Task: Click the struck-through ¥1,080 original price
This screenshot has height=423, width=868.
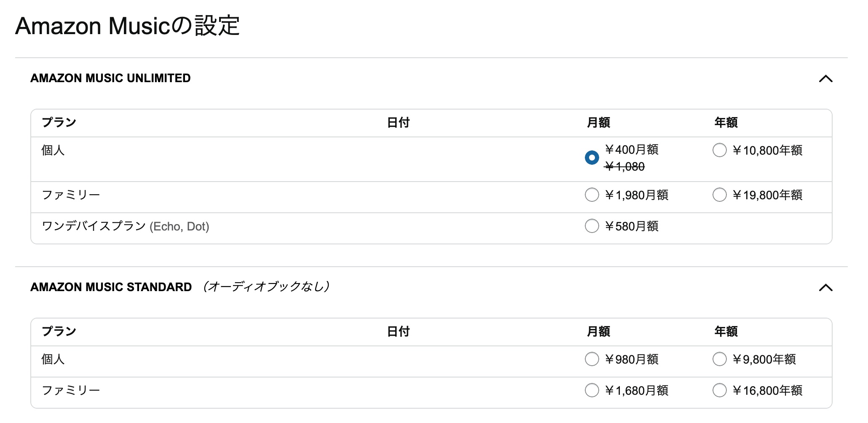Action: click(624, 167)
